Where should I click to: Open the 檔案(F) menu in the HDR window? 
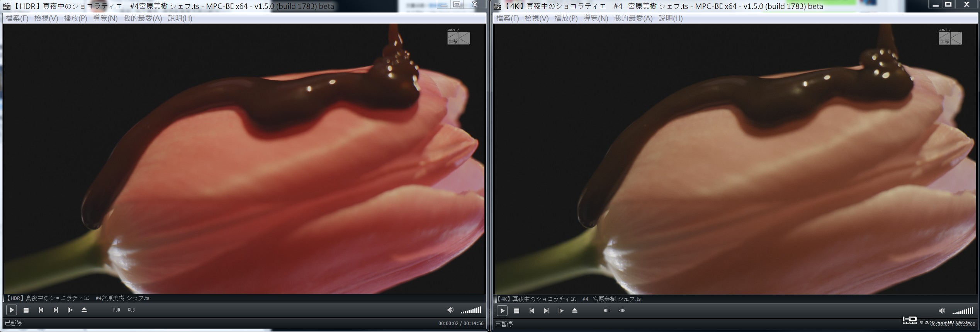[17, 18]
